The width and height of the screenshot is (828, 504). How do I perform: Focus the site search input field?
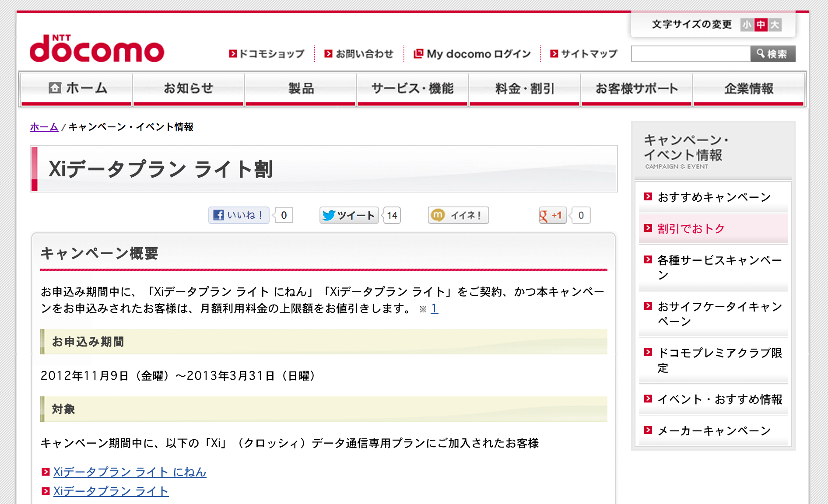click(x=691, y=54)
